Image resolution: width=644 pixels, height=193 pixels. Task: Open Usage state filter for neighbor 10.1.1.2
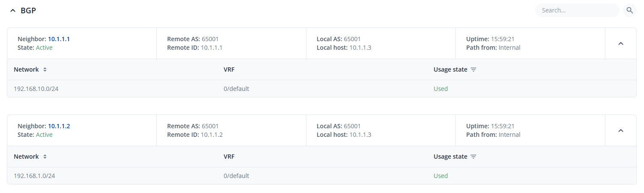coord(473,157)
